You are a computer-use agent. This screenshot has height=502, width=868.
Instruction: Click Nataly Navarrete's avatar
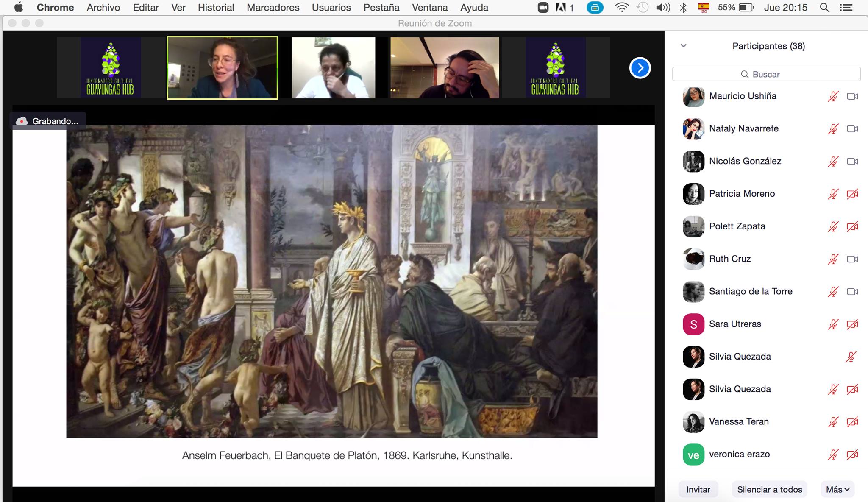point(693,128)
